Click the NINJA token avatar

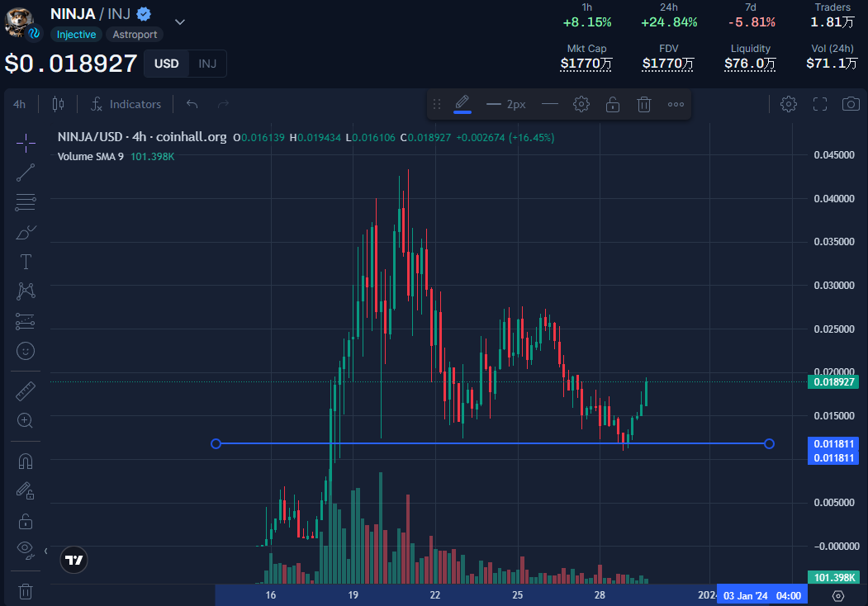20,22
